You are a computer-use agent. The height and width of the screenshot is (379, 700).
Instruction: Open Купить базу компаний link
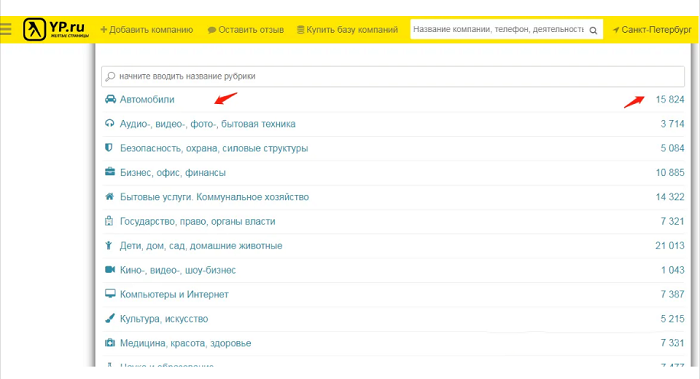(x=347, y=30)
